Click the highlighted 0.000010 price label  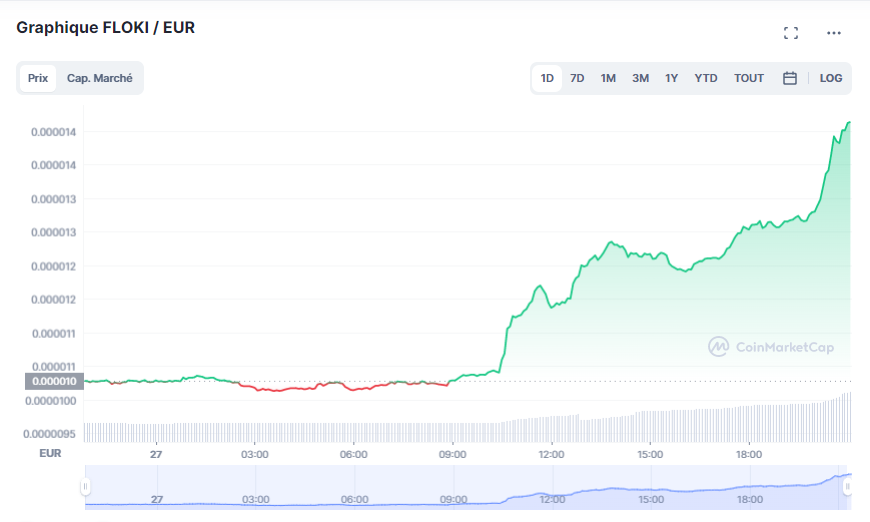coord(54,381)
